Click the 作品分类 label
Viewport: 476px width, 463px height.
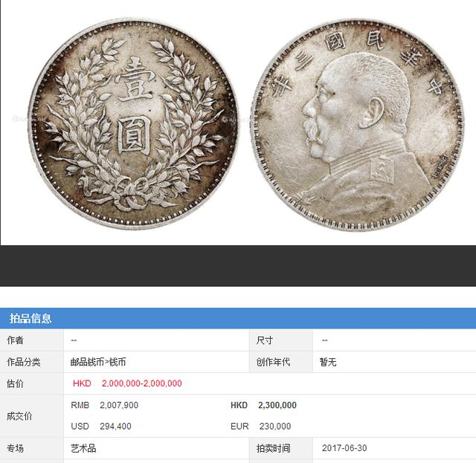click(24, 362)
